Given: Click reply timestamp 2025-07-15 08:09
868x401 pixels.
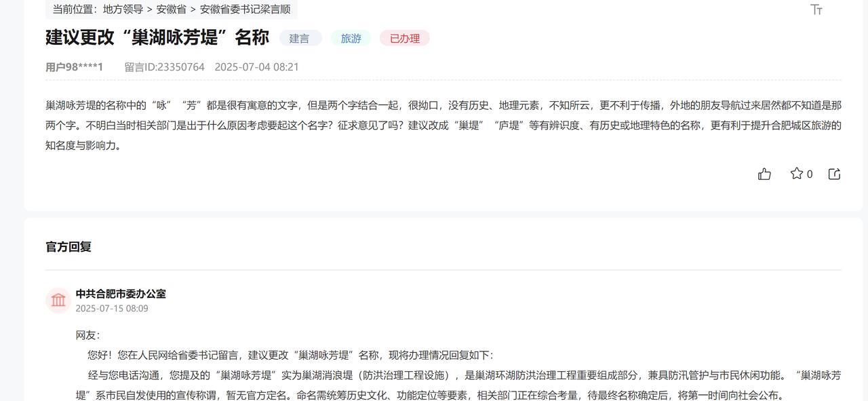Looking at the screenshot, I should [112, 309].
